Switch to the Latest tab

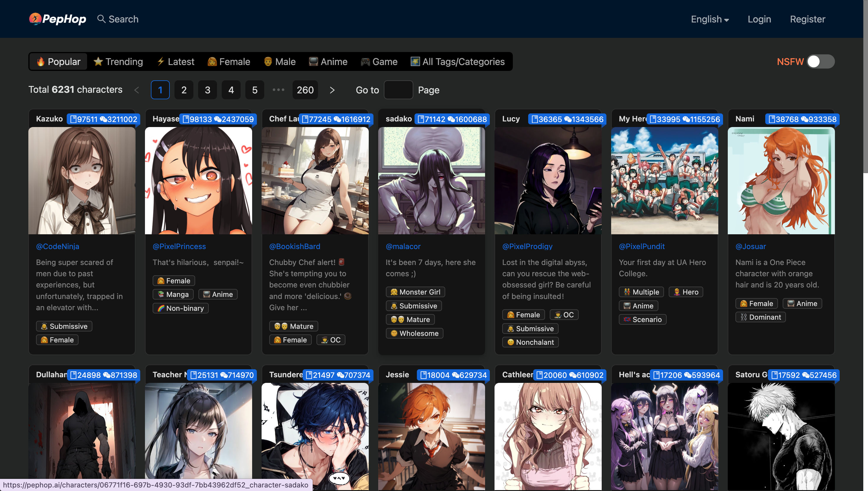176,62
